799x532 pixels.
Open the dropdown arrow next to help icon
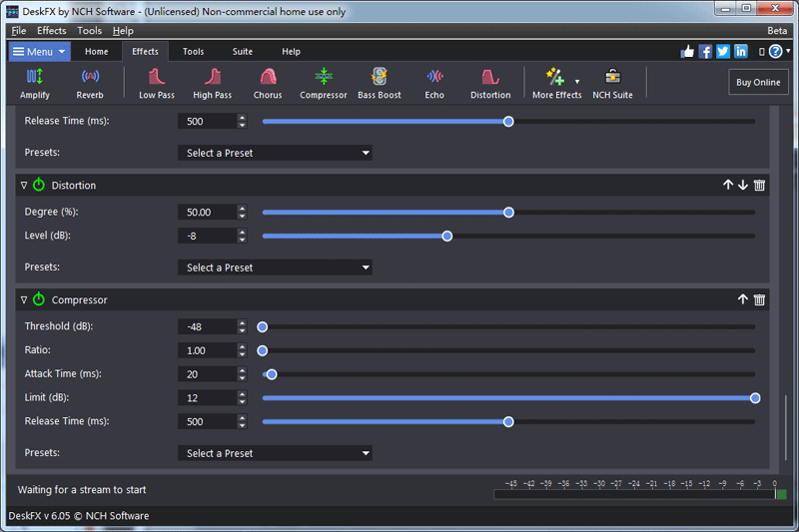click(x=788, y=51)
